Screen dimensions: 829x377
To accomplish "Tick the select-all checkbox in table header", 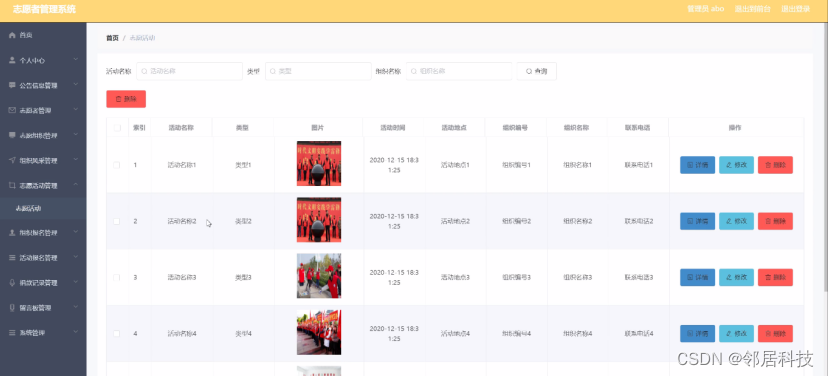I will pyautogui.click(x=117, y=127).
